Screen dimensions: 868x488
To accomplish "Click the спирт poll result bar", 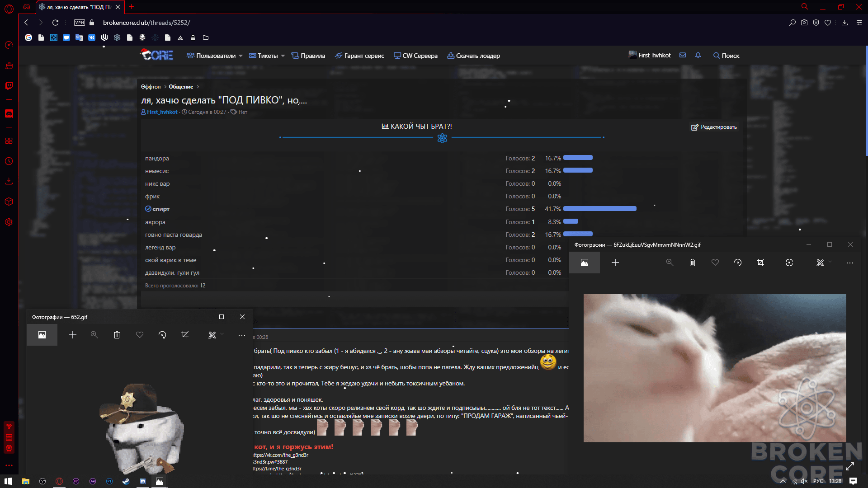I will (x=600, y=209).
